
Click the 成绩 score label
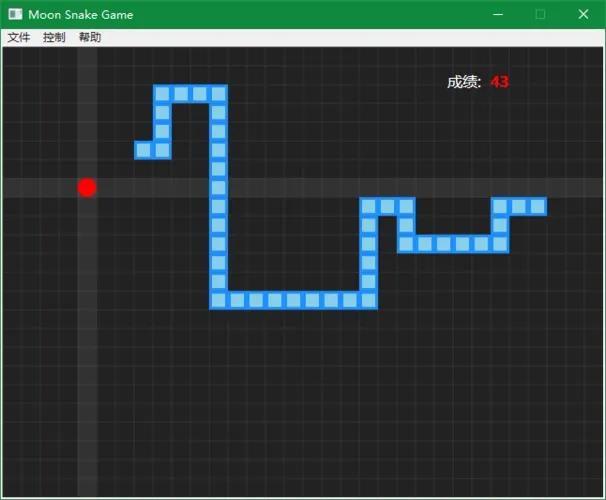point(464,82)
